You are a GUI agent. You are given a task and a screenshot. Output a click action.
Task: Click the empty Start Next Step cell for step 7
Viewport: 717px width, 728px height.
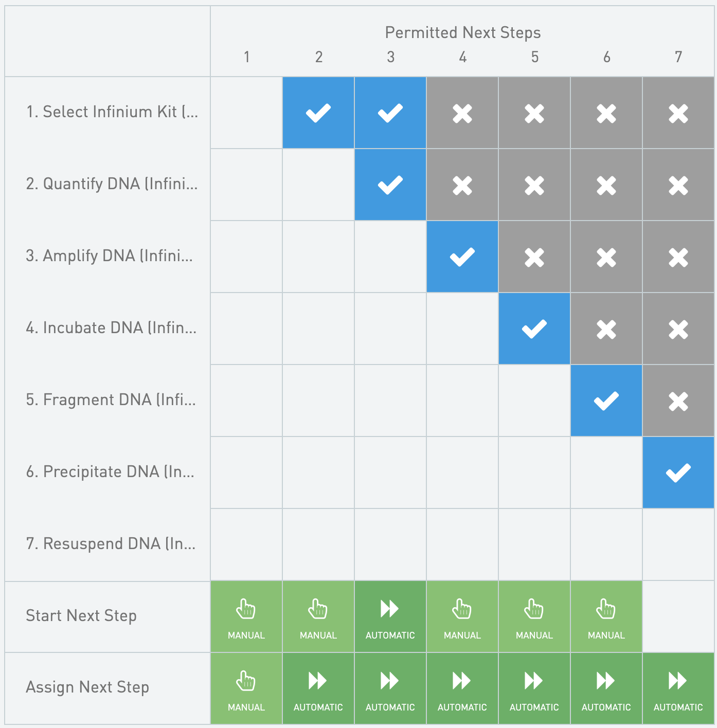(678, 616)
